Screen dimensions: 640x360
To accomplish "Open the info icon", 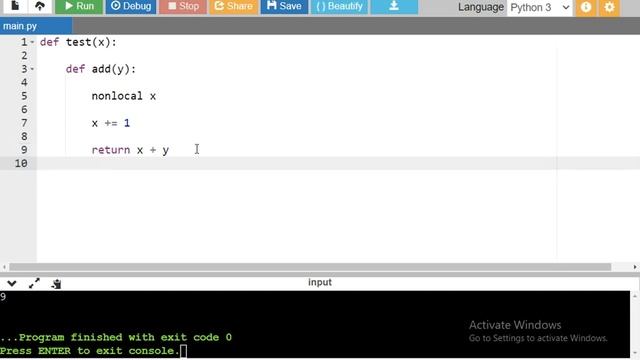I will coord(586,7).
